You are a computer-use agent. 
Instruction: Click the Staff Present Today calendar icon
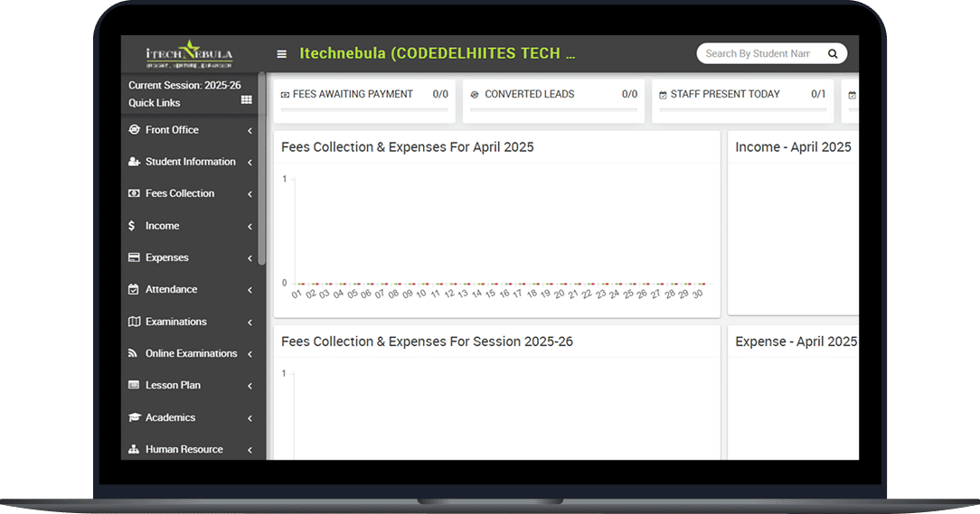pos(663,95)
